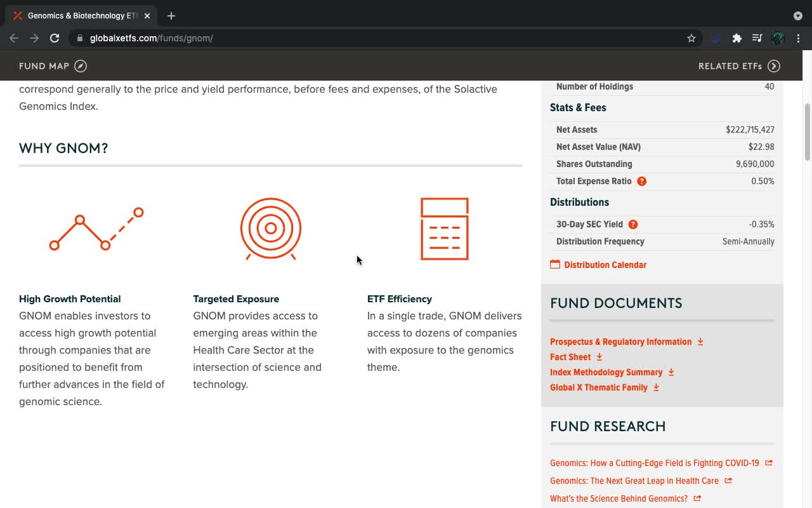This screenshot has height=508, width=812.
Task: Click the Net Assets value $222,715,427
Action: (x=750, y=130)
